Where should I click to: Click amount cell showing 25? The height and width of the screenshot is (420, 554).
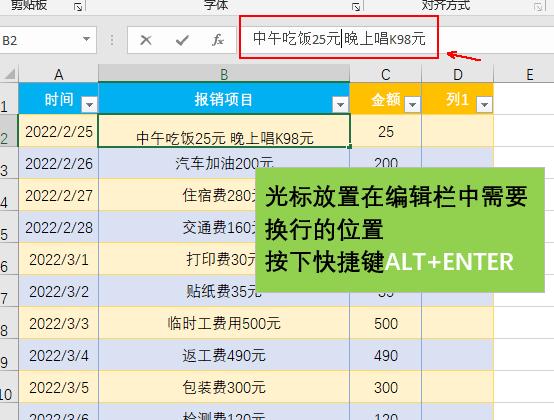[385, 131]
